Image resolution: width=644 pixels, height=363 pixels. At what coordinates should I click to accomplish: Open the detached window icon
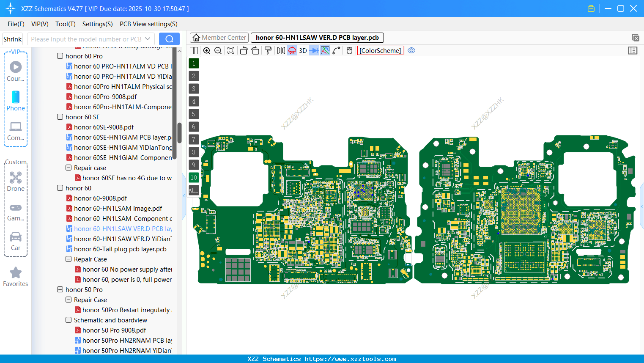point(635,38)
